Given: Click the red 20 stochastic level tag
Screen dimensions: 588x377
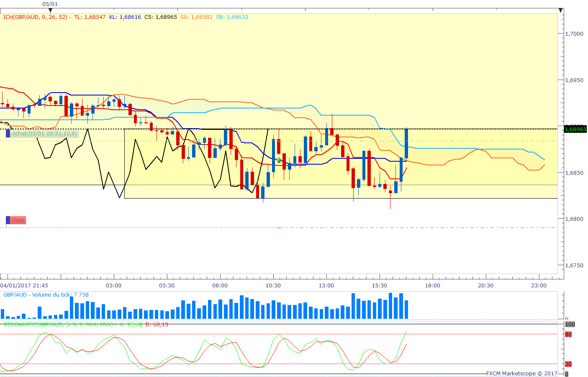Looking at the screenshot, I should point(568,364).
